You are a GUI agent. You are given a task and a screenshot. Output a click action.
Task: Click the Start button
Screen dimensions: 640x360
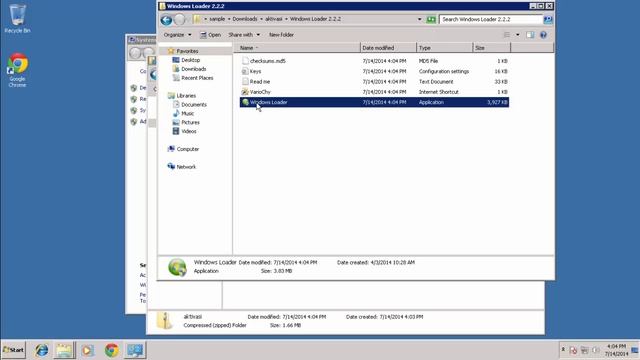coord(13,350)
